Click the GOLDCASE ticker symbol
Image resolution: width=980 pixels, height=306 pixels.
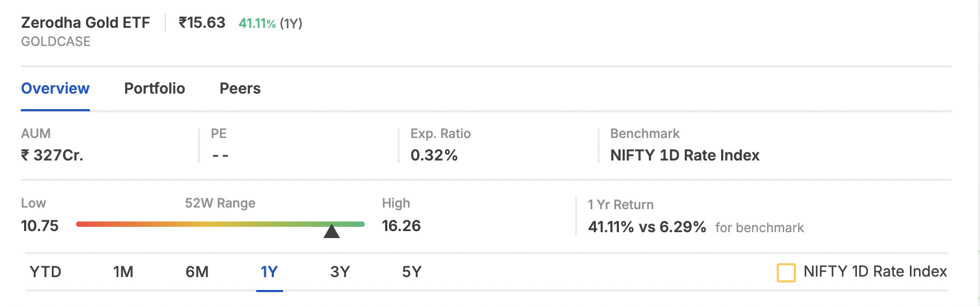[56, 42]
